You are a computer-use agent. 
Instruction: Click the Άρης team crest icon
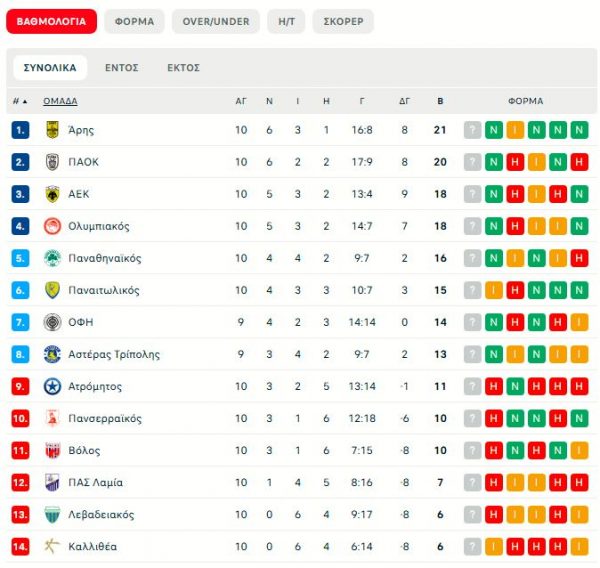(52, 130)
